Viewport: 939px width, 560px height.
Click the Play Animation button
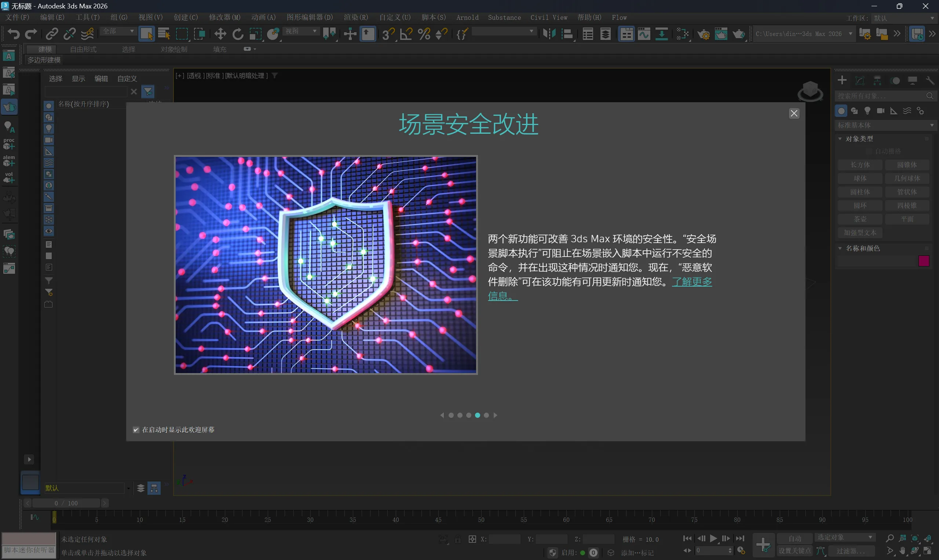713,538
